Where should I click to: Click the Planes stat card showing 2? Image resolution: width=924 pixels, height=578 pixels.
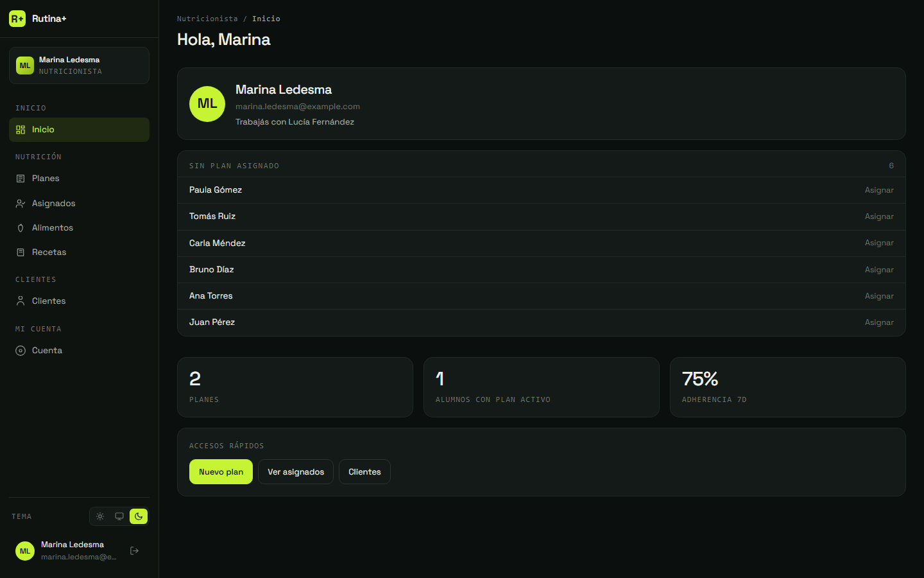tap(295, 387)
